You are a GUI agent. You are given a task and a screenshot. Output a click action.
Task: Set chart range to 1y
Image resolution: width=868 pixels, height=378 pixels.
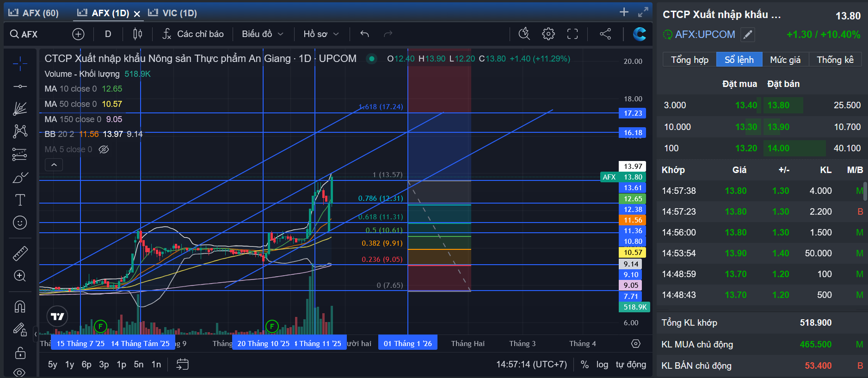(x=69, y=365)
